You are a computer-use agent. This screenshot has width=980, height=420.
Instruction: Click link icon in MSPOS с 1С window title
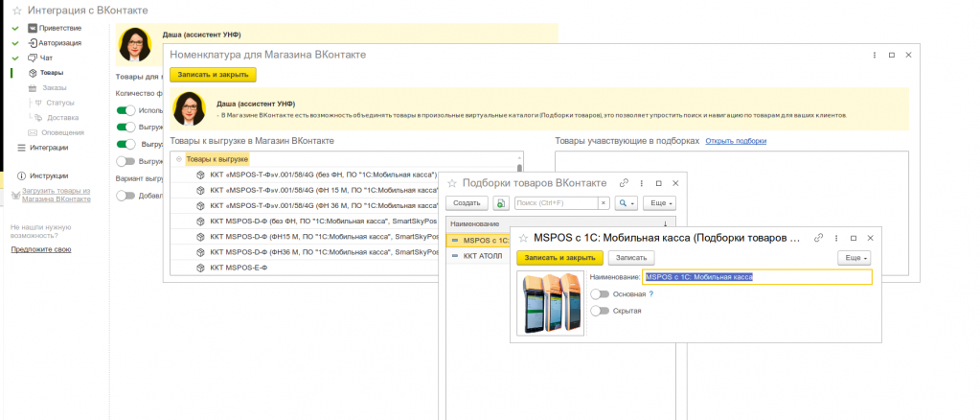pyautogui.click(x=819, y=239)
